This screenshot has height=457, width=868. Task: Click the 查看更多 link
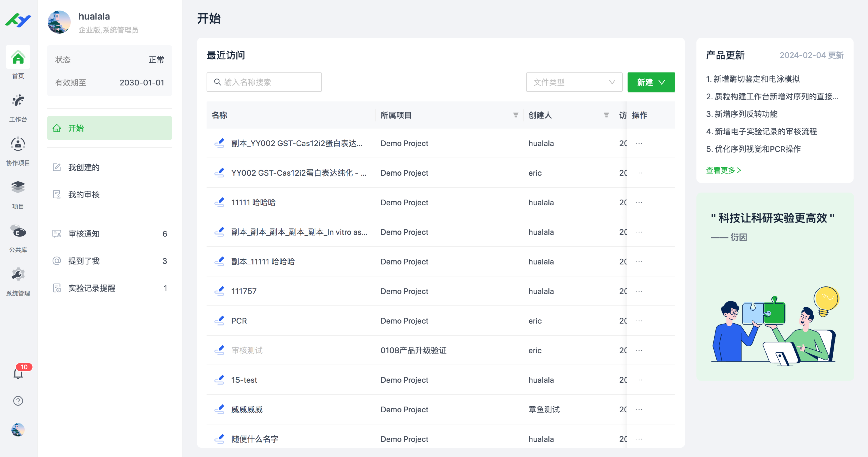point(723,170)
